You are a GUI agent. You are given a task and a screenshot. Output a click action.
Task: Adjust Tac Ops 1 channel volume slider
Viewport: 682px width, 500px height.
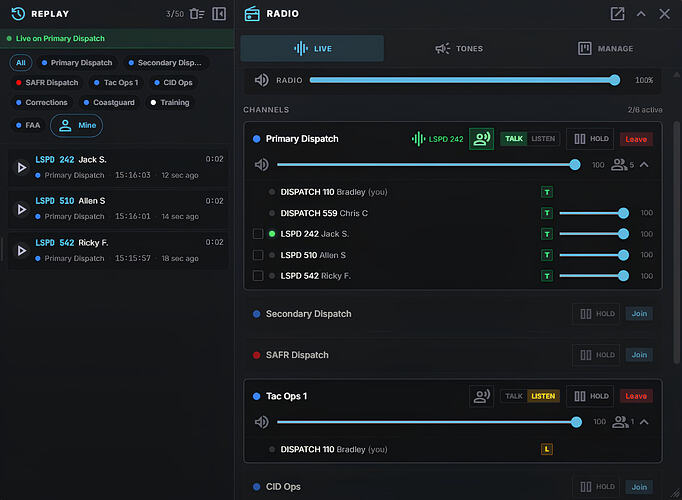point(429,422)
